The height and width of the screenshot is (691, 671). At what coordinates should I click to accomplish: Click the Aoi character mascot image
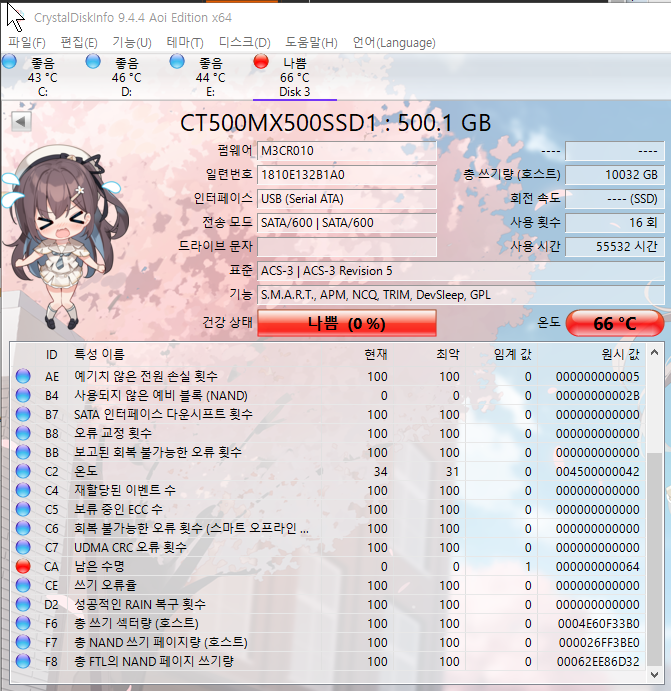click(64, 238)
